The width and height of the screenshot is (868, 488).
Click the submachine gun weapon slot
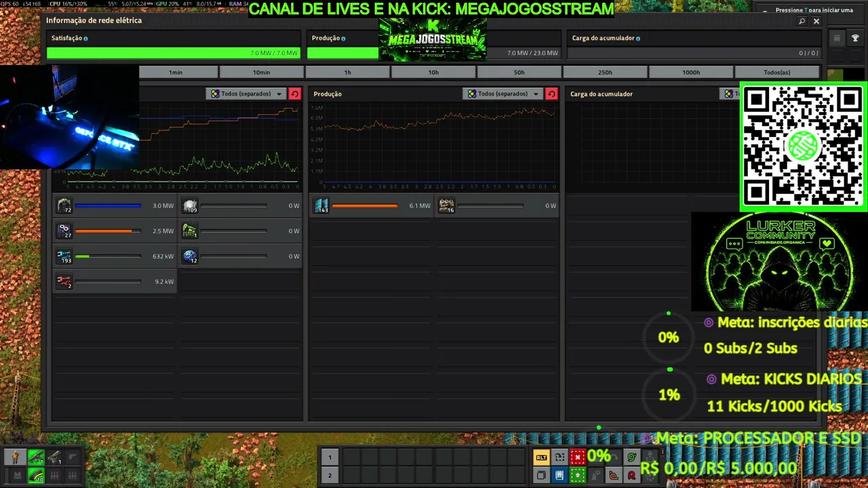point(36,457)
